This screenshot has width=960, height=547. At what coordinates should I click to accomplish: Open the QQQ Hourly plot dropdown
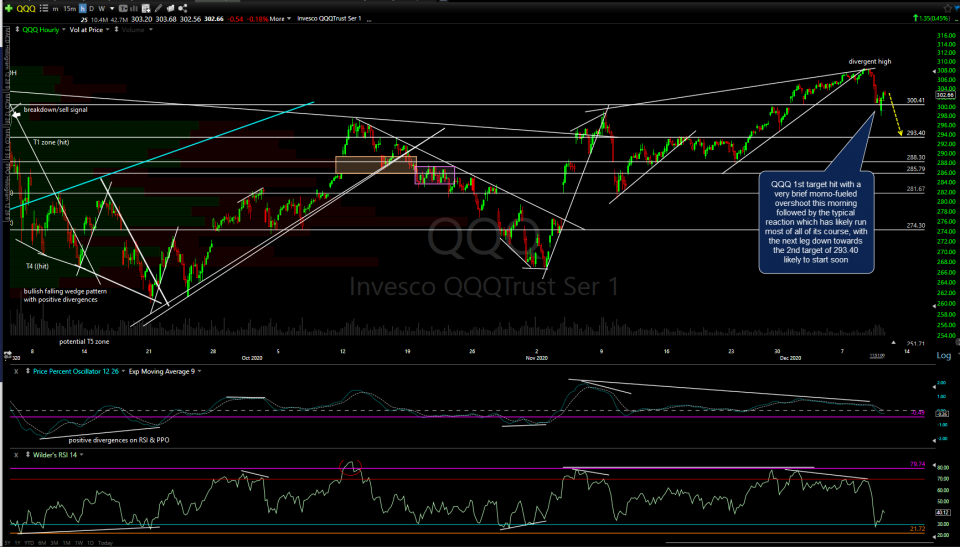click(x=63, y=29)
